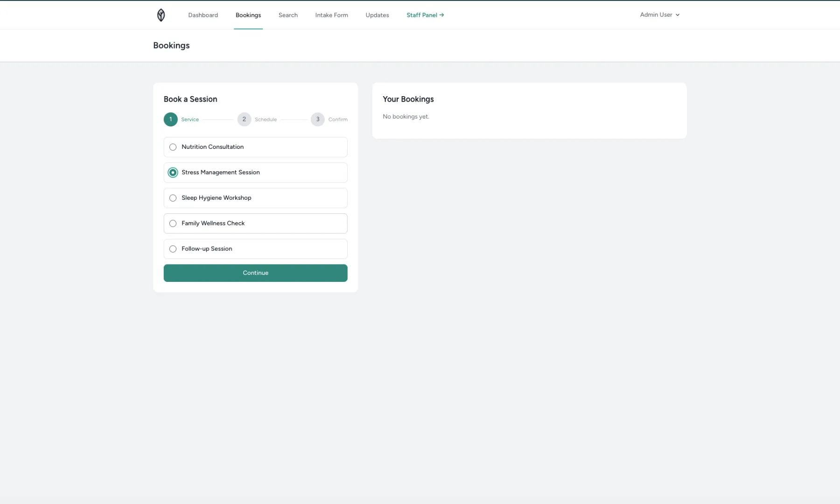
Task: Click the Continue button
Action: pyautogui.click(x=255, y=273)
